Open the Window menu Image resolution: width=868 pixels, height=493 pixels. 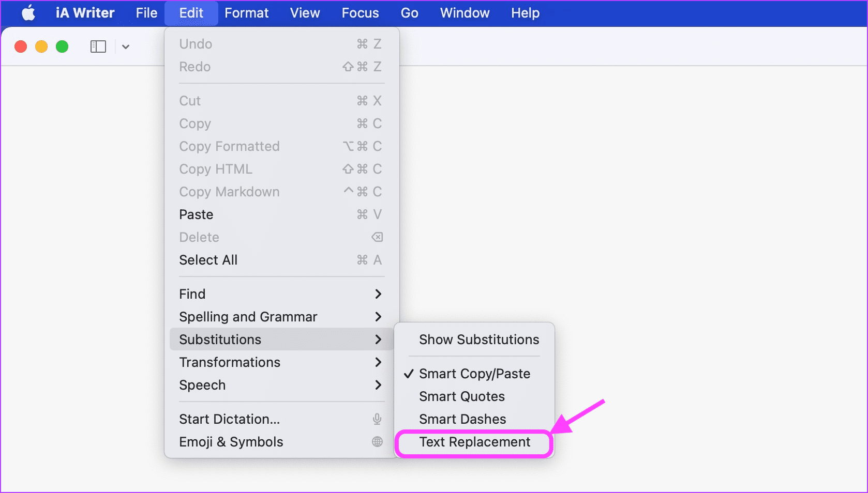[465, 13]
